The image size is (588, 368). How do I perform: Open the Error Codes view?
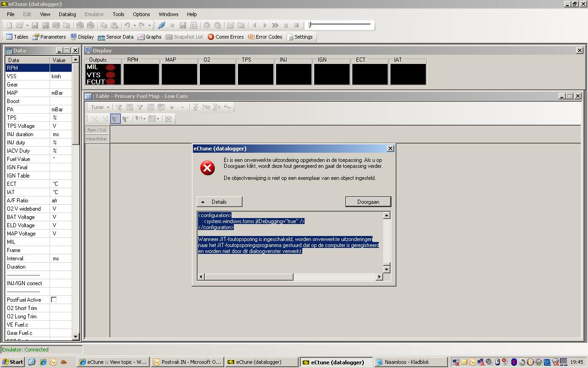click(265, 37)
